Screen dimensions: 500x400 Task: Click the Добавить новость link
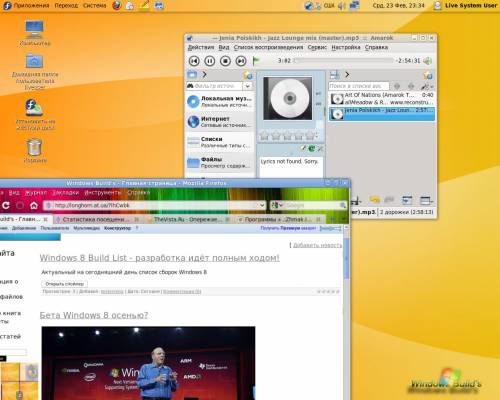pyautogui.click(x=317, y=245)
